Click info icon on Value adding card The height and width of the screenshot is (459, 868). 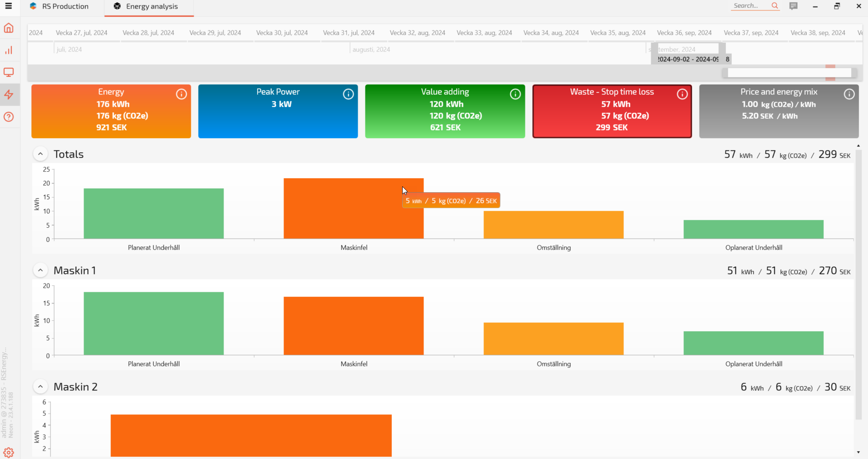[515, 94]
